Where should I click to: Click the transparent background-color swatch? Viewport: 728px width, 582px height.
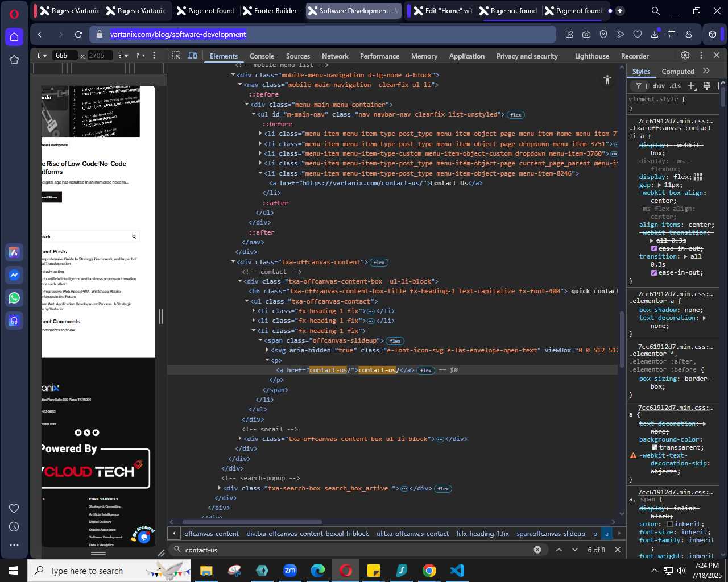click(x=654, y=448)
